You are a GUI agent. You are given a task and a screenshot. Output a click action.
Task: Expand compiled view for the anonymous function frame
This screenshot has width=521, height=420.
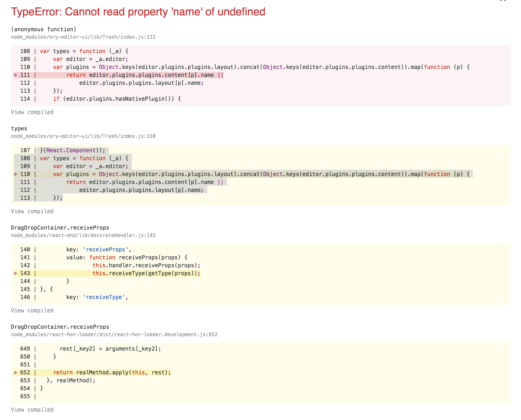pos(32,112)
